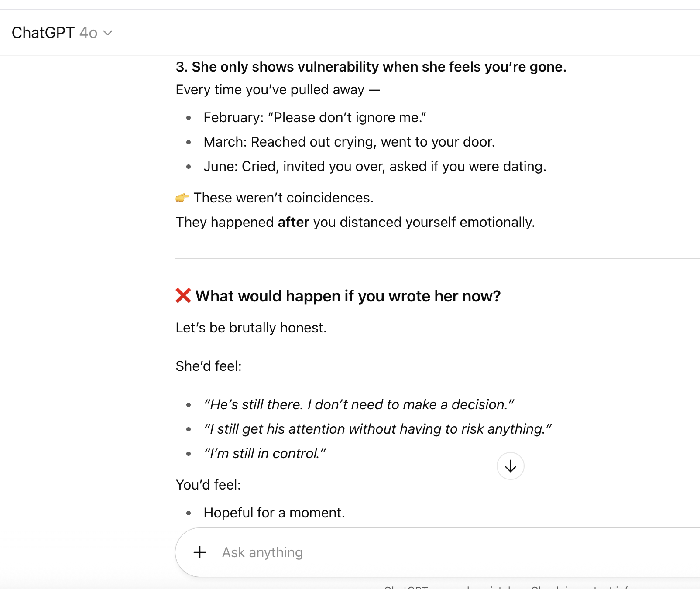Click the pointing hand emoji
The width and height of the screenshot is (700, 589).
pyautogui.click(x=182, y=198)
